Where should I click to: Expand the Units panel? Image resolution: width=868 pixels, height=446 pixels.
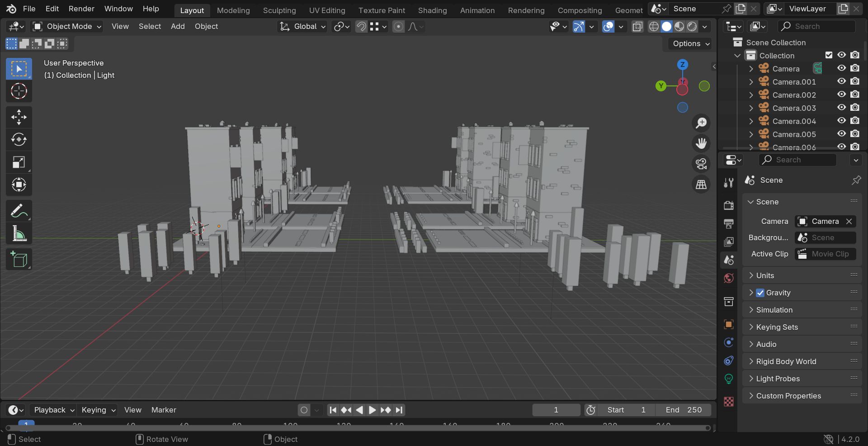click(x=802, y=275)
